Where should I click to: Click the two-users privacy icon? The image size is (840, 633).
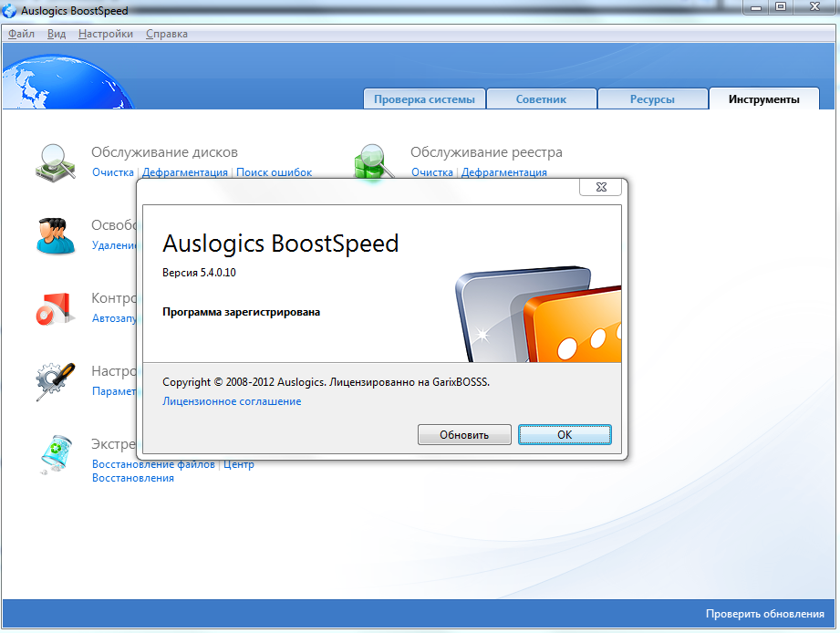pos(56,235)
